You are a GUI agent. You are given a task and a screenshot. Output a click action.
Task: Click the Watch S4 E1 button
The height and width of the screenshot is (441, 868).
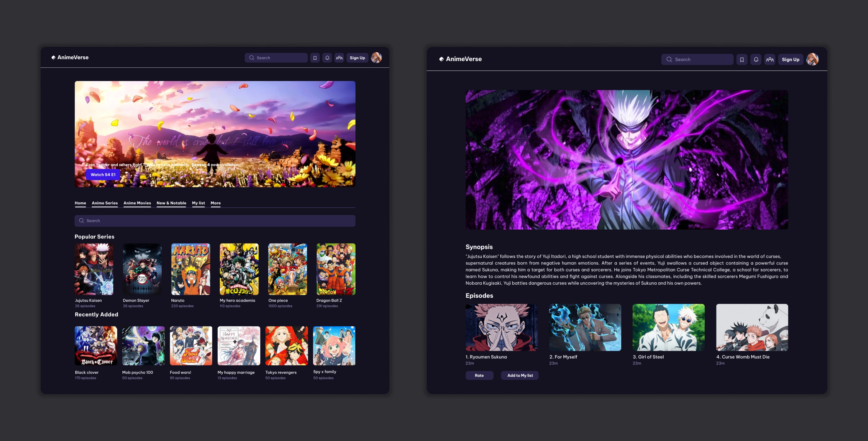(x=103, y=175)
